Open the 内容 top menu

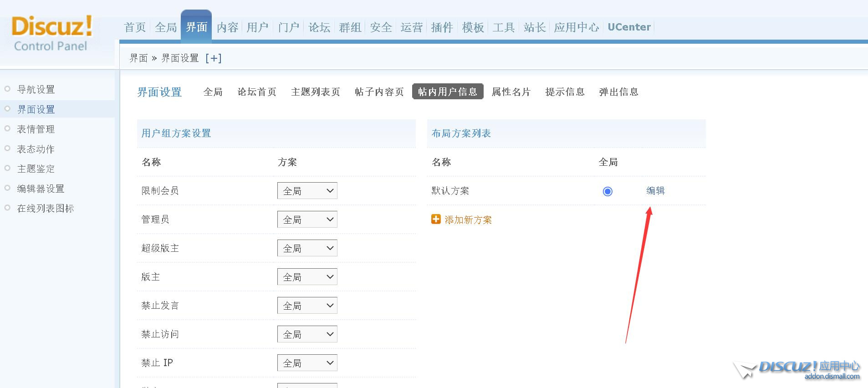(227, 27)
